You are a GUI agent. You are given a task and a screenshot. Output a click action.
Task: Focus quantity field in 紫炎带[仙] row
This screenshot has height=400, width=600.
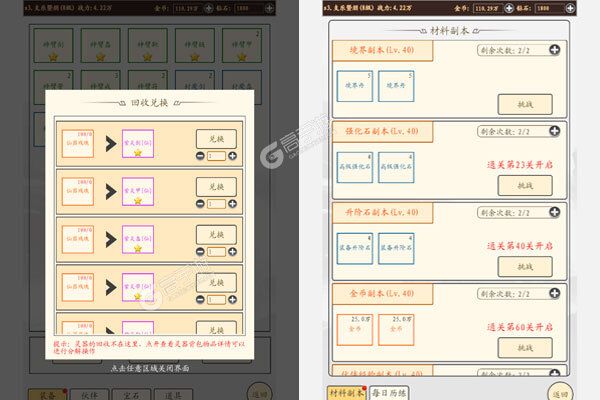216,299
